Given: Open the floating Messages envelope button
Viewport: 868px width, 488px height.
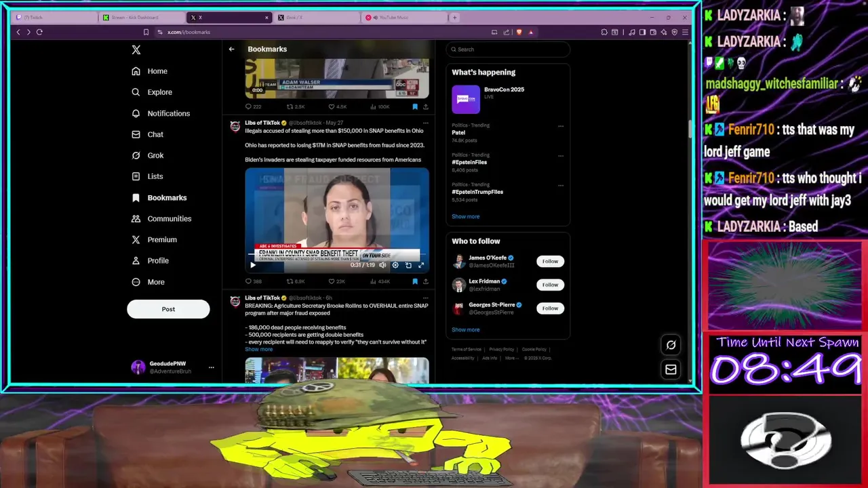Looking at the screenshot, I should click(x=671, y=369).
